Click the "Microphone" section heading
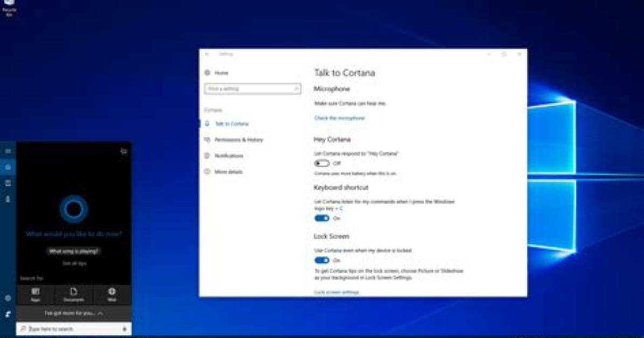 point(332,89)
